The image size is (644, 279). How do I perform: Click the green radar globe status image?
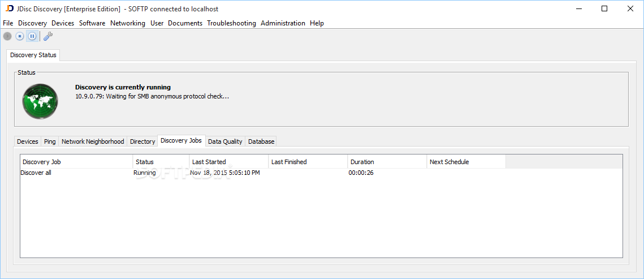[x=40, y=101]
